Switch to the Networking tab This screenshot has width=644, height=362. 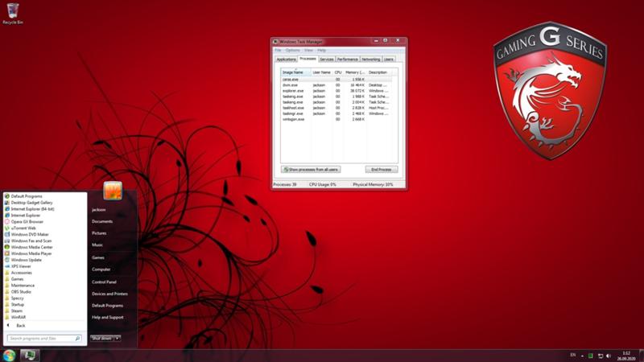tap(371, 60)
